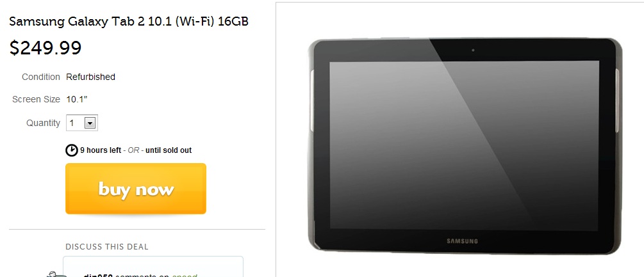Click the Samsung Galaxy Tab 2 product title
Viewport: 644px width, 277px height.
pos(129,21)
